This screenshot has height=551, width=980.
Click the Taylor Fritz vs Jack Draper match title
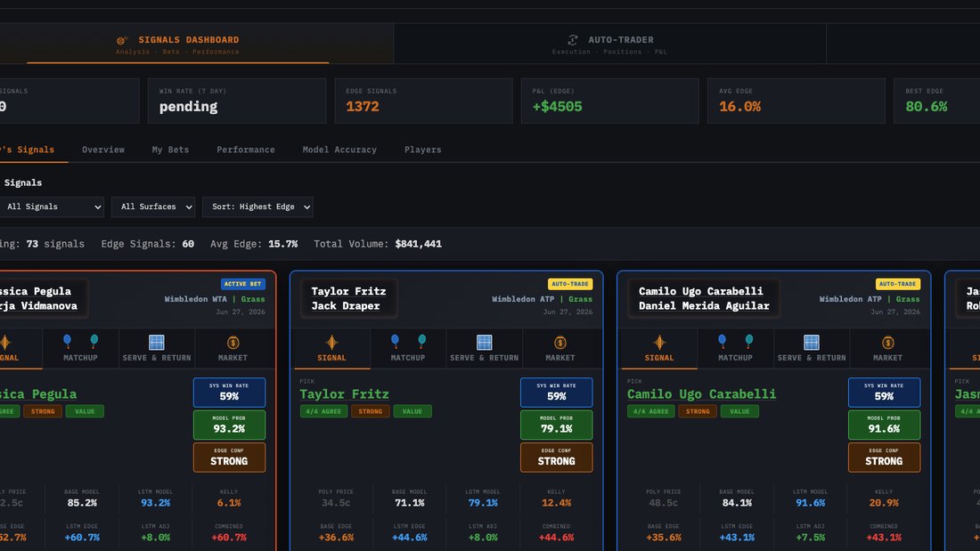(x=348, y=298)
